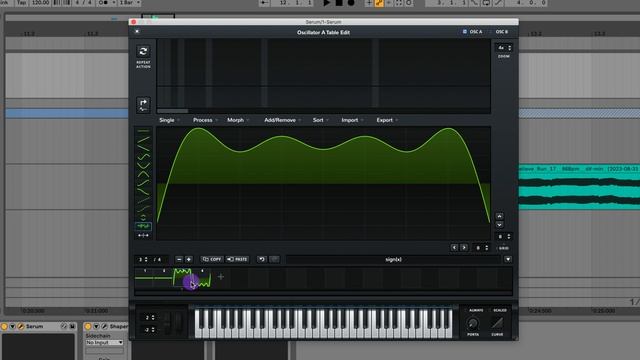This screenshot has width=640, height=360.
Task: Toggle the Shaper device activator button
Action: pos(88,327)
